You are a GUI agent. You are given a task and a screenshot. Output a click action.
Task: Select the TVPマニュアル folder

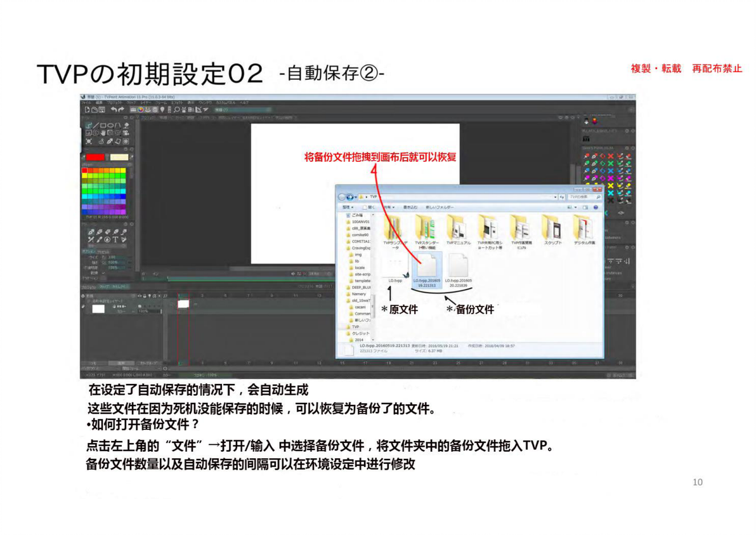(x=458, y=230)
